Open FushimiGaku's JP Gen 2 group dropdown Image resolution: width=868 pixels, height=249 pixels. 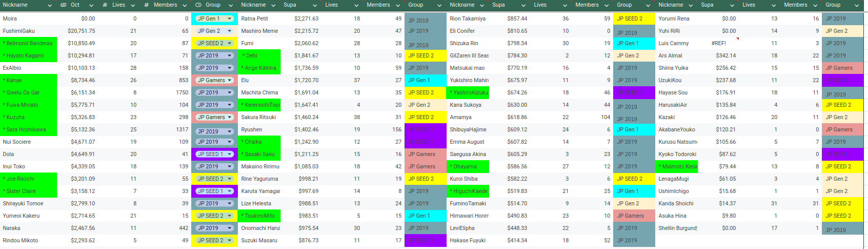point(230,31)
